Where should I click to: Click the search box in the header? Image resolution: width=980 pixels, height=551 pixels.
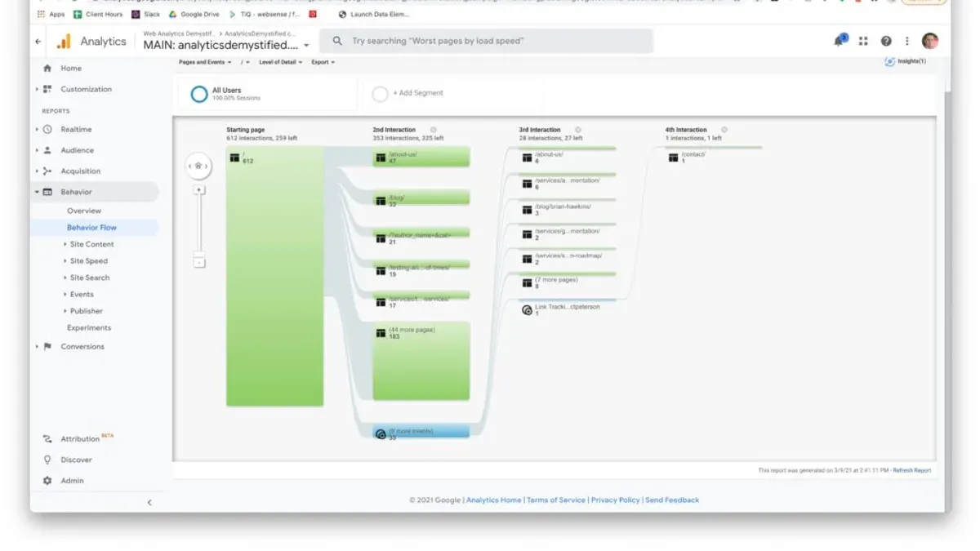tap(486, 41)
